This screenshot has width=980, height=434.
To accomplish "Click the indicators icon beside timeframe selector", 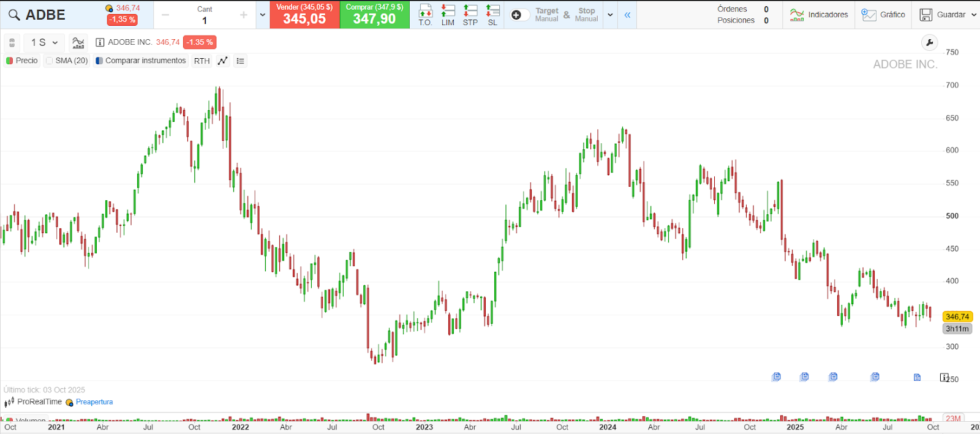I will (x=78, y=42).
